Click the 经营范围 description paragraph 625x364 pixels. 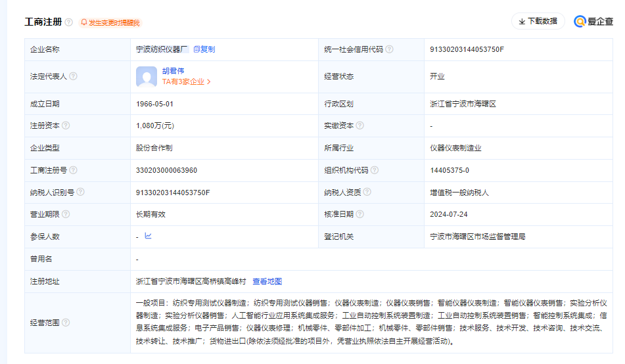371,322
